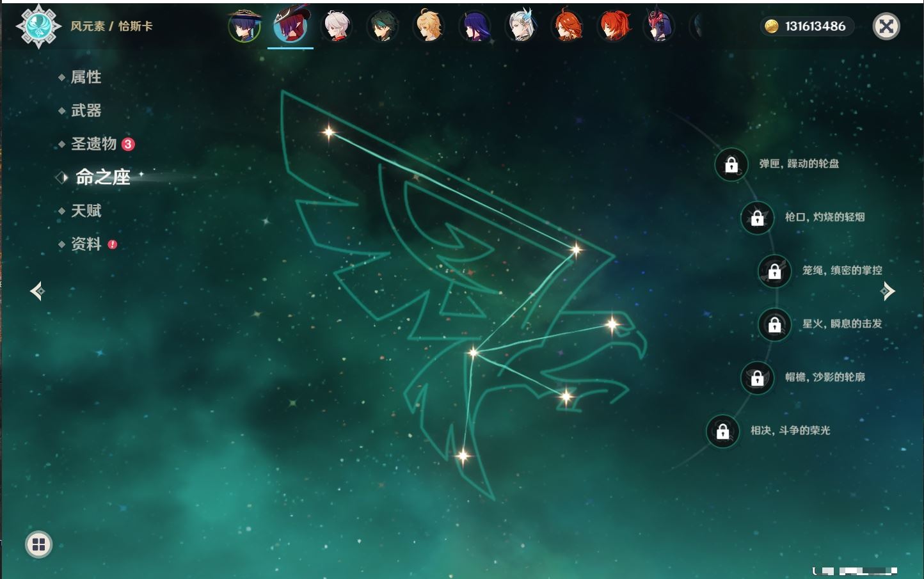
Task: Click the lock icon for 笼绳, 缜密的掌控
Action: 775,271
